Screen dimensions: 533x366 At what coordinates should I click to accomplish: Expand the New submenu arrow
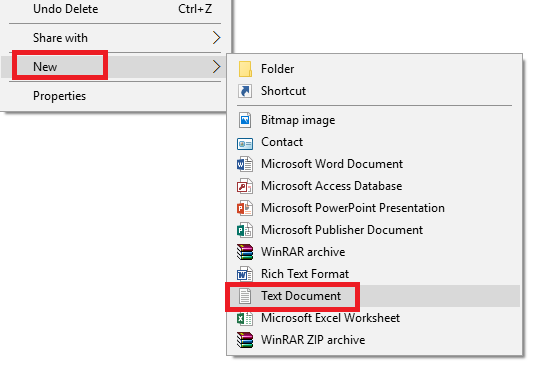[x=216, y=67]
